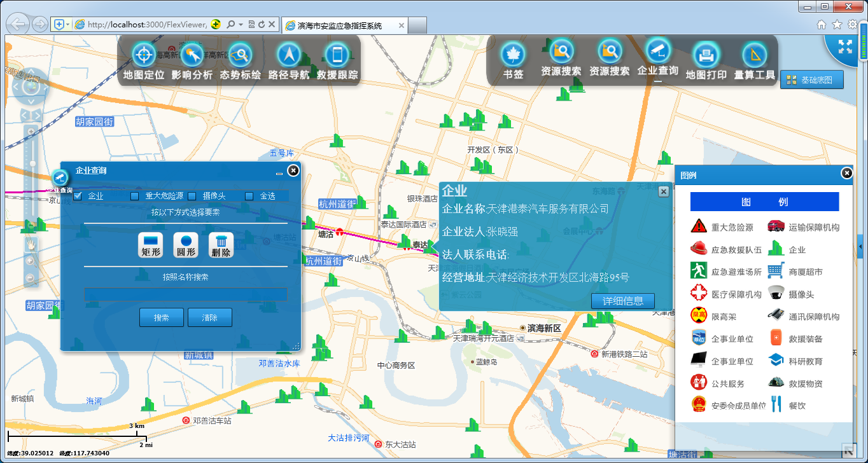The height and width of the screenshot is (463, 868).
Task: Open 详细信息 details for the enterprise
Action: point(623,301)
